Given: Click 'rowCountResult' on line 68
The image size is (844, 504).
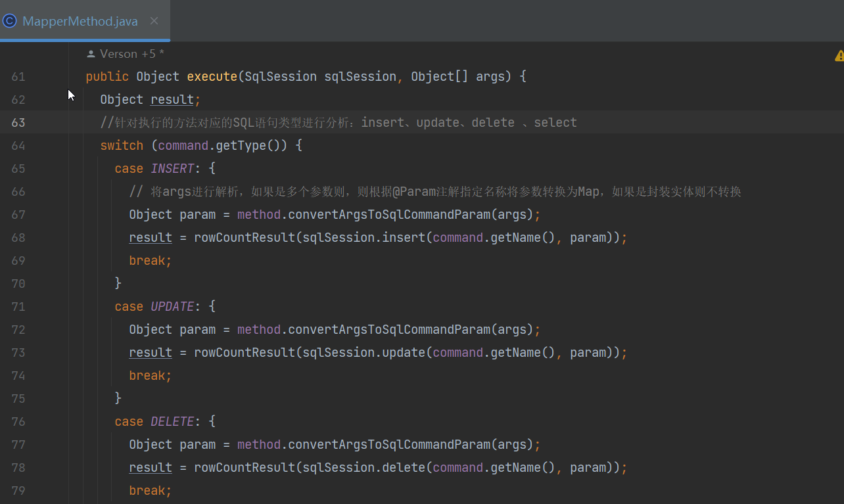Looking at the screenshot, I should [x=245, y=238].
